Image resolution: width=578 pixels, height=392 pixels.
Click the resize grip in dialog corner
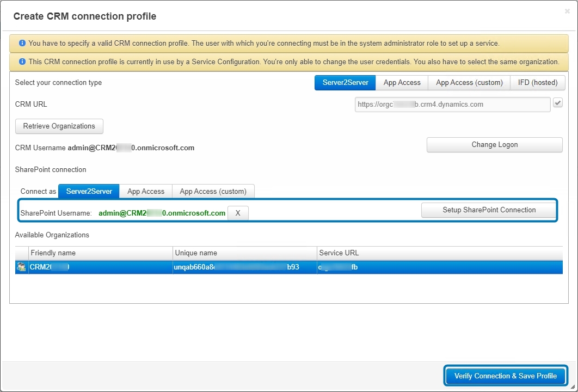tap(573, 387)
